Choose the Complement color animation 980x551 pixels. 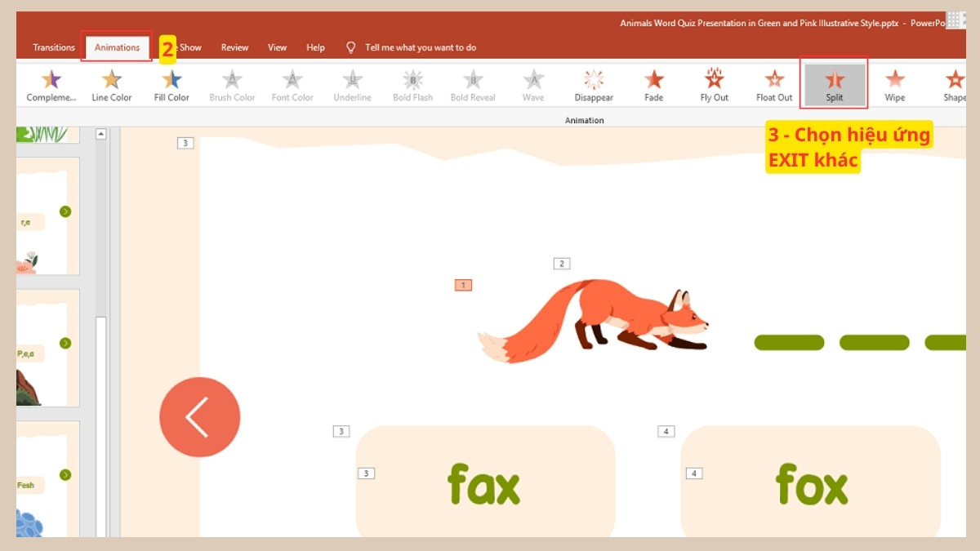50,84
